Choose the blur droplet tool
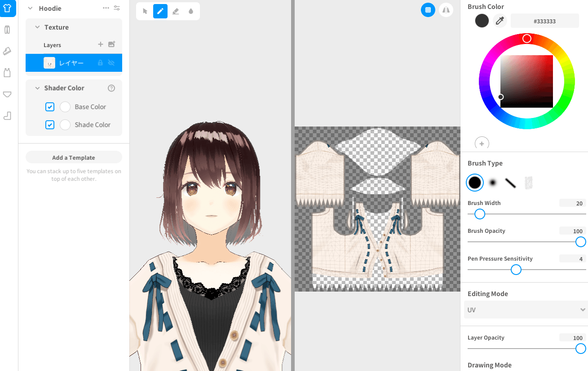The image size is (588, 371). (x=190, y=11)
